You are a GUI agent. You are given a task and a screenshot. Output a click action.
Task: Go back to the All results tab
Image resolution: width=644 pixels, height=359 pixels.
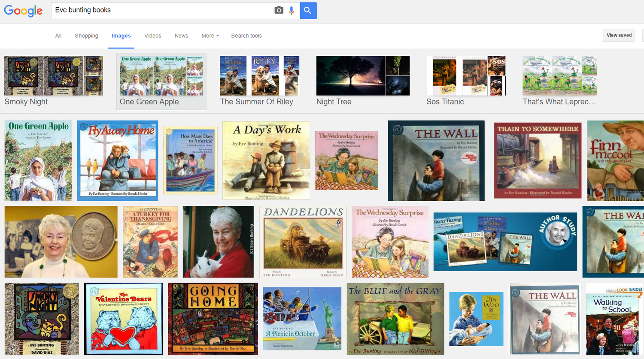58,36
